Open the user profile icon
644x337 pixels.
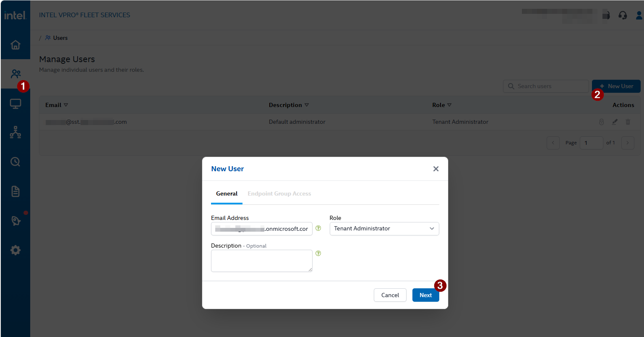[639, 16]
